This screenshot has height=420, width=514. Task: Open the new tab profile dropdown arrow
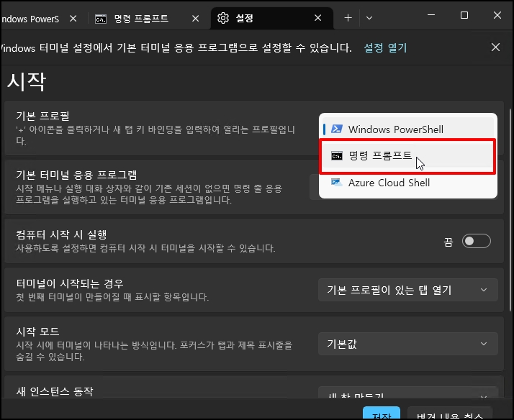[x=369, y=18]
